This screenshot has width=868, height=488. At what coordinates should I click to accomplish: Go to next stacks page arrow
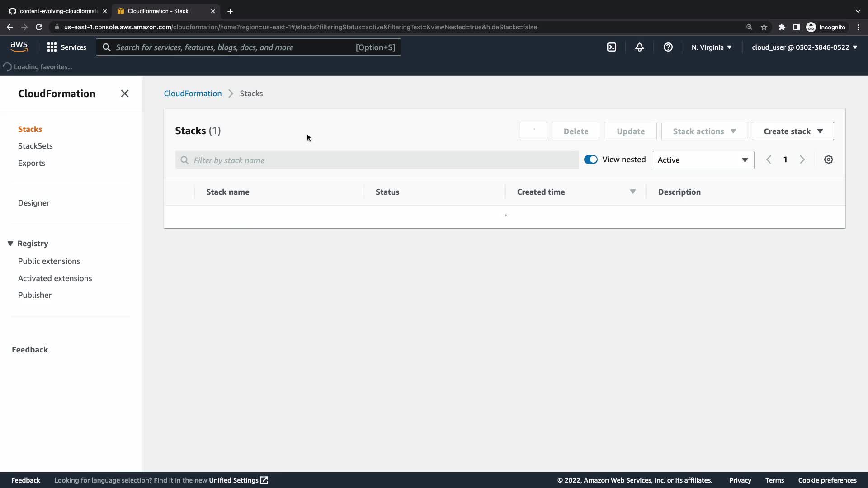802,160
